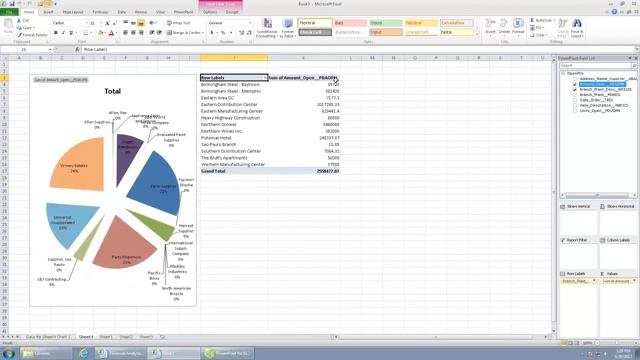Open the Font name dropdown
The width and height of the screenshot is (640, 360).
(x=86, y=23)
